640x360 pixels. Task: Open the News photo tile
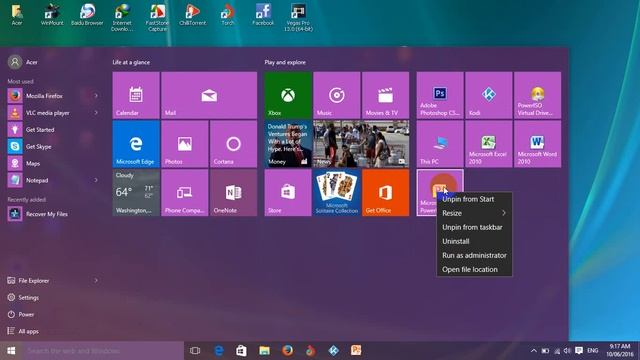click(361, 144)
